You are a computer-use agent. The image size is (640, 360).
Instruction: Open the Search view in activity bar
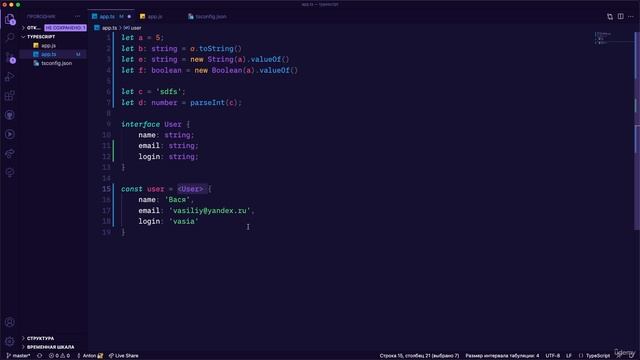[10, 38]
